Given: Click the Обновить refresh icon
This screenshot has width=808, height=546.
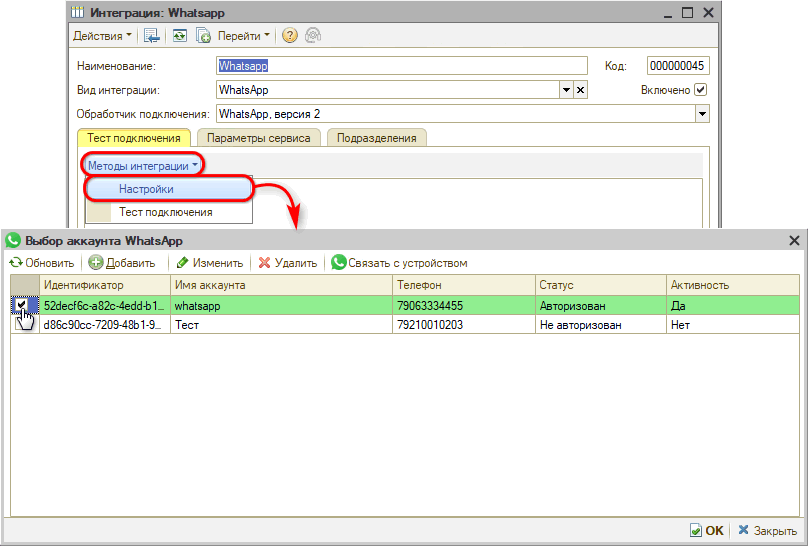Looking at the screenshot, I should (15, 263).
